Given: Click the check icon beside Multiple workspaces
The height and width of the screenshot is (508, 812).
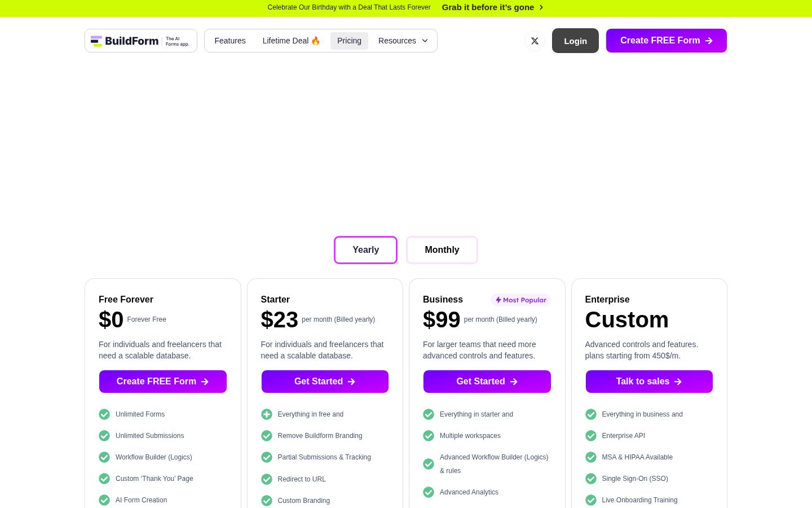Looking at the screenshot, I should pyautogui.click(x=429, y=436).
